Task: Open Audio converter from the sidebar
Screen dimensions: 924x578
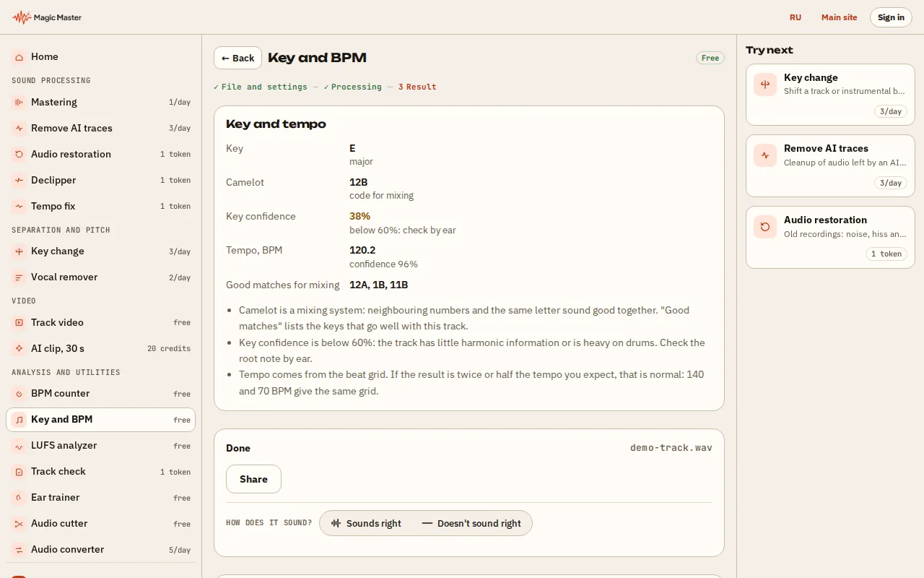Action: [x=101, y=550]
